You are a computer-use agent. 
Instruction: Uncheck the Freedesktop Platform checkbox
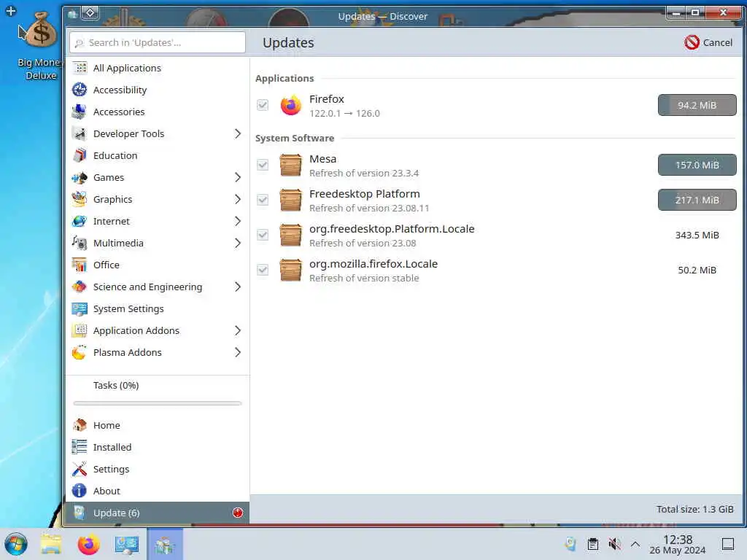click(263, 200)
